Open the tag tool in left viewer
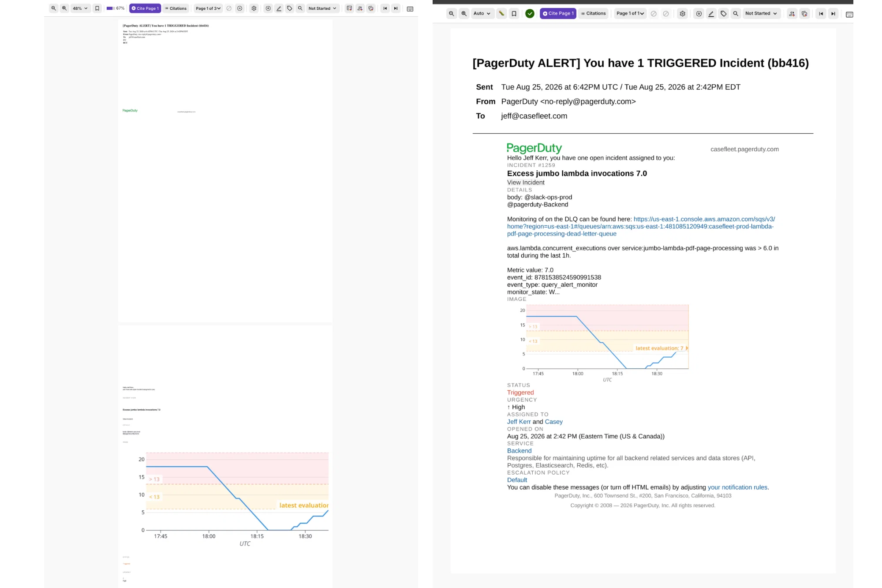Image resolution: width=882 pixels, height=588 pixels. [x=290, y=8]
